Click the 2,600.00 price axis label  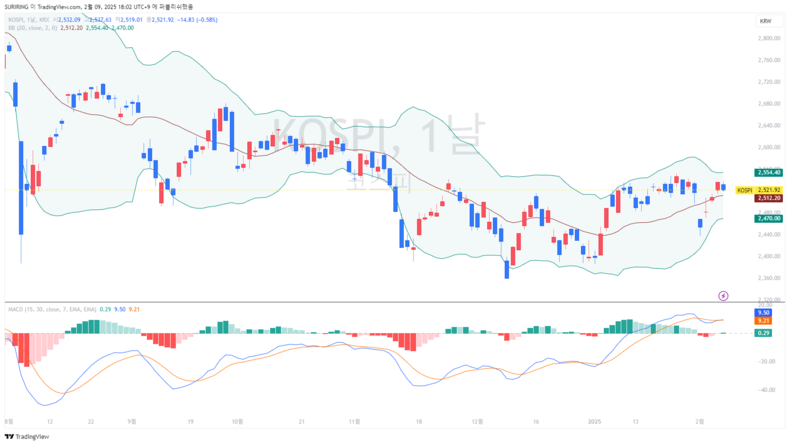point(769,147)
